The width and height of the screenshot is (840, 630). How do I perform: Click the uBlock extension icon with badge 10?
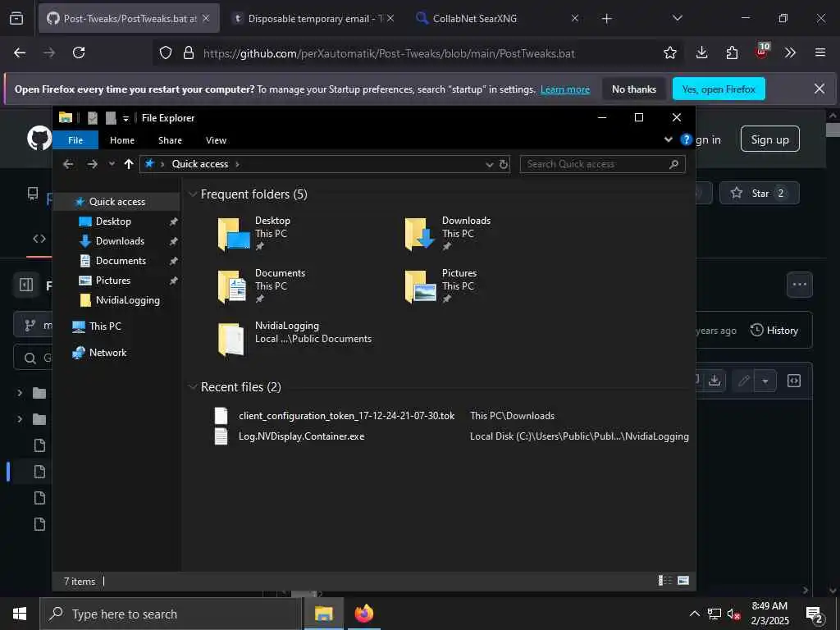[762, 52]
